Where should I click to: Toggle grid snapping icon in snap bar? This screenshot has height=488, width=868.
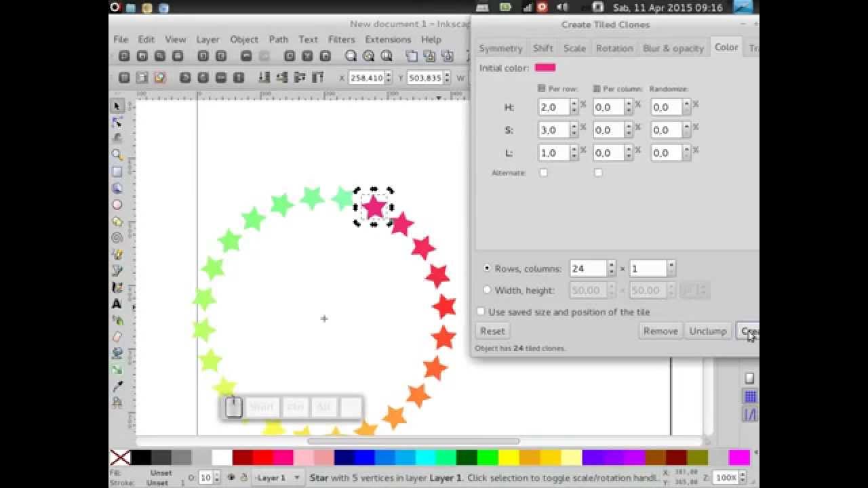pyautogui.click(x=749, y=396)
